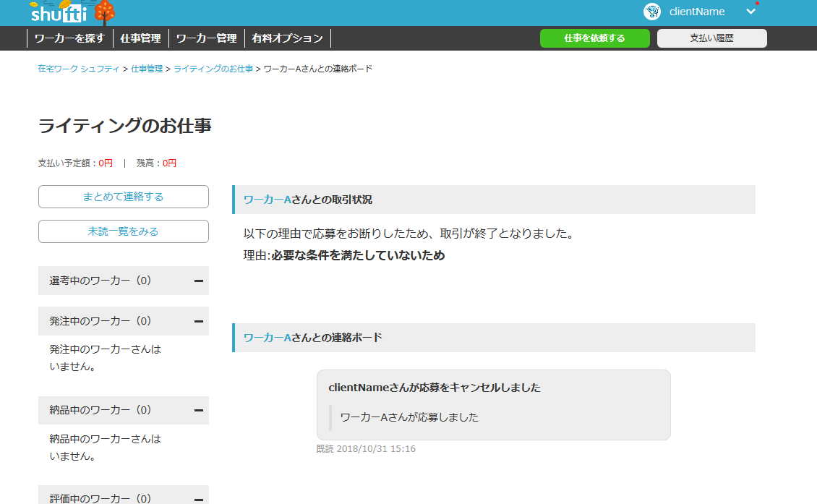The height and width of the screenshot is (504, 817).
Task: Click the shufti logo
Action: click(x=72, y=12)
